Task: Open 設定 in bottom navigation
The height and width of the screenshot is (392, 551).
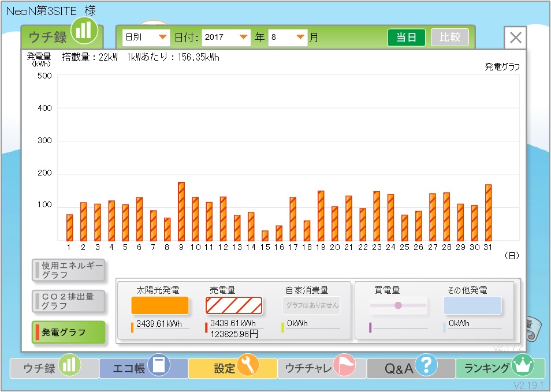Action: pyautogui.click(x=233, y=368)
